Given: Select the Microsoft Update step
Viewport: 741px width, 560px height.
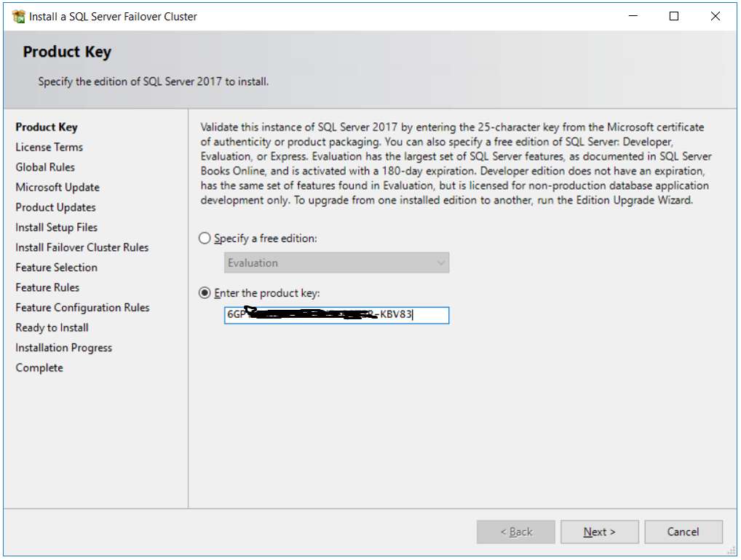Looking at the screenshot, I should [x=58, y=188].
